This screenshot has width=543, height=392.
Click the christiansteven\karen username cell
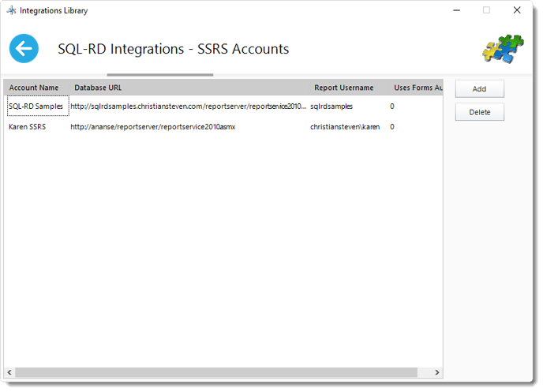coord(345,127)
